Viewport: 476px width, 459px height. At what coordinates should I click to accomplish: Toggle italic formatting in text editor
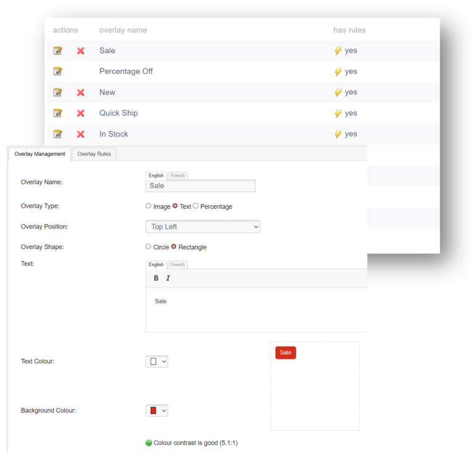pos(168,278)
